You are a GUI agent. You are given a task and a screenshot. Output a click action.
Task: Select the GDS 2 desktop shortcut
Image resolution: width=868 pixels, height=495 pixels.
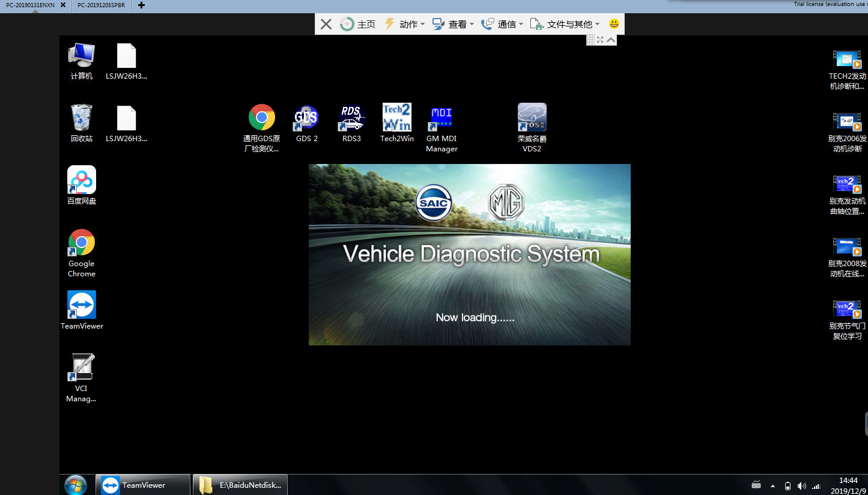[x=307, y=123]
